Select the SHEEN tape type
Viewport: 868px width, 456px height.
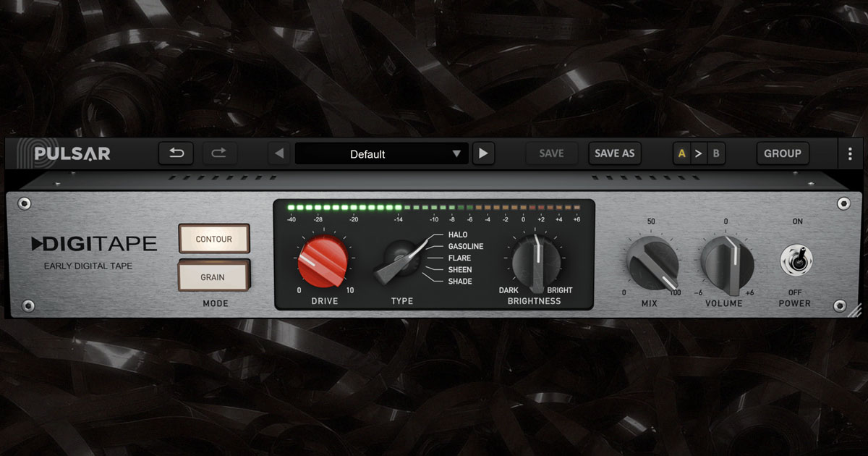point(460,270)
